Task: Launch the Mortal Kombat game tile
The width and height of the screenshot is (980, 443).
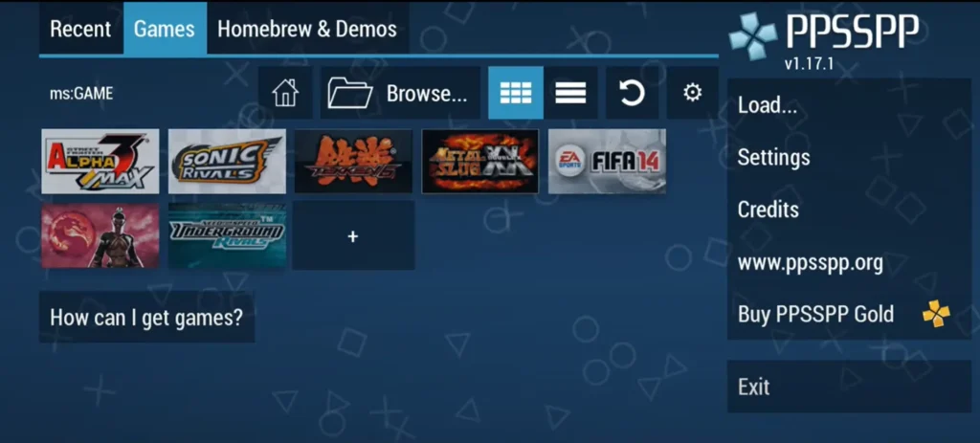Action: 100,235
